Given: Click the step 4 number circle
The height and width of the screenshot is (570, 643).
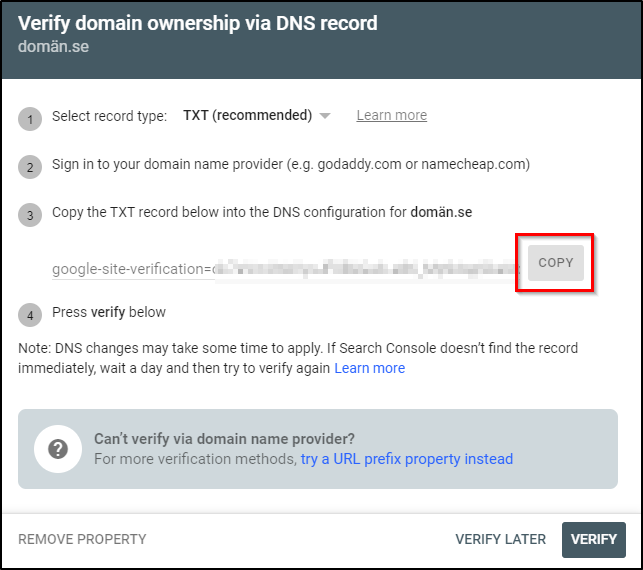Looking at the screenshot, I should pos(30,315).
